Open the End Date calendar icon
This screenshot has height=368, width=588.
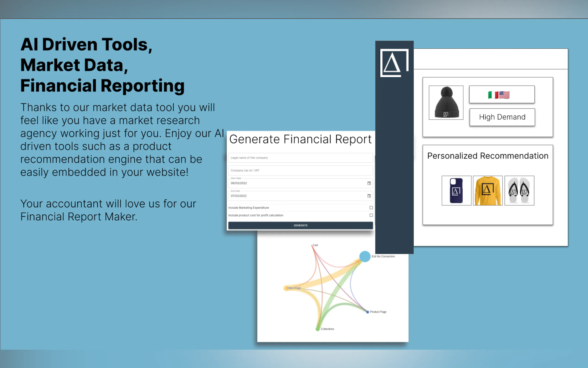(369, 196)
